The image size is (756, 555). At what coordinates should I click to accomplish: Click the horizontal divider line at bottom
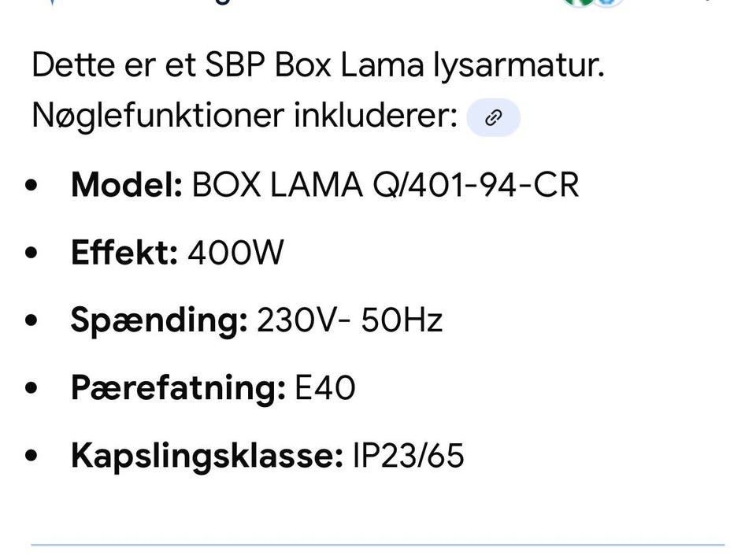click(378, 544)
